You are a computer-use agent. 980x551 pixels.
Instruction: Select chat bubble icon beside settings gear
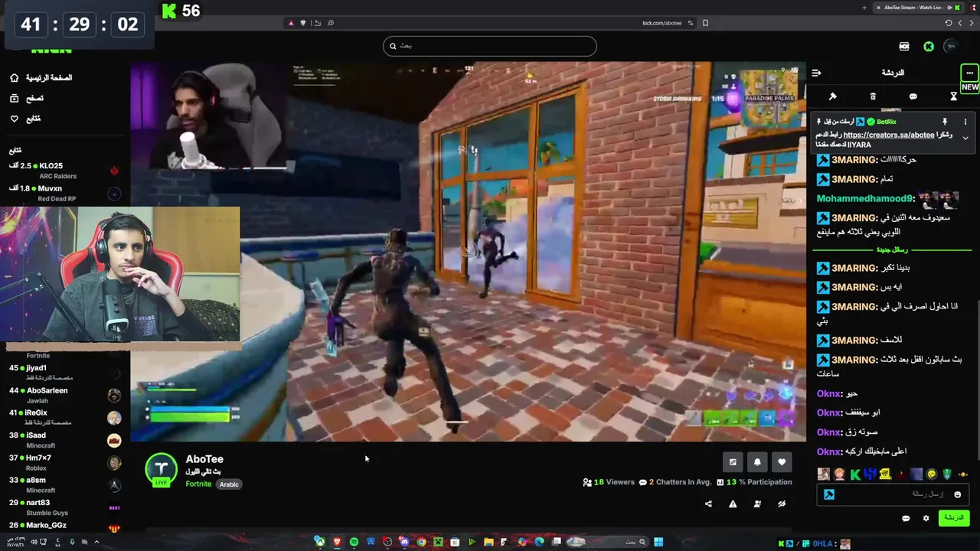click(x=906, y=518)
